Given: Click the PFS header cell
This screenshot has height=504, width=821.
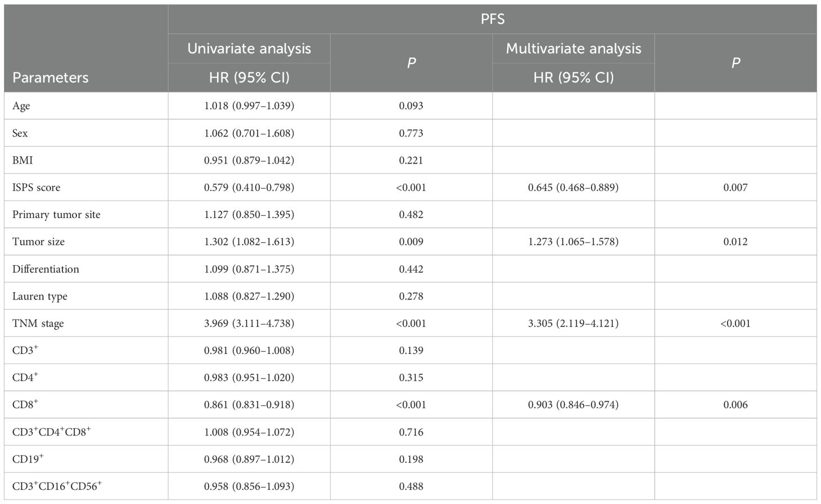Looking at the screenshot, I should [x=492, y=19].
